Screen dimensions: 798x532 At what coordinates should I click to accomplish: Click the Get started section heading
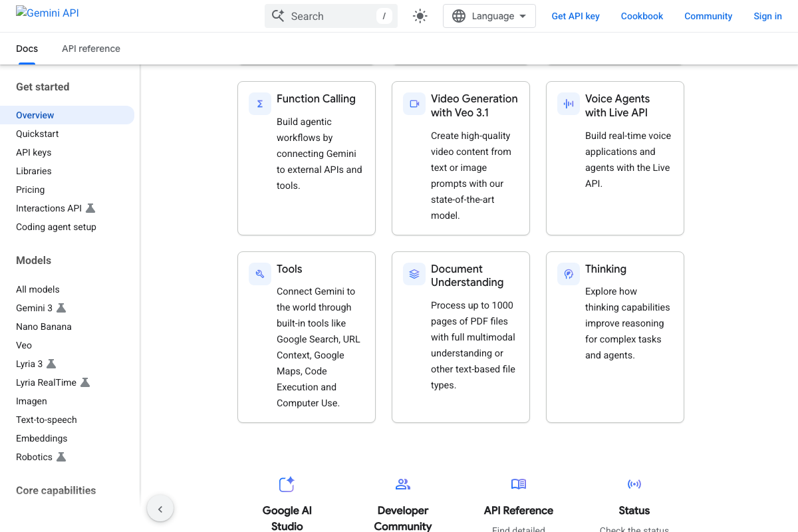tap(43, 86)
